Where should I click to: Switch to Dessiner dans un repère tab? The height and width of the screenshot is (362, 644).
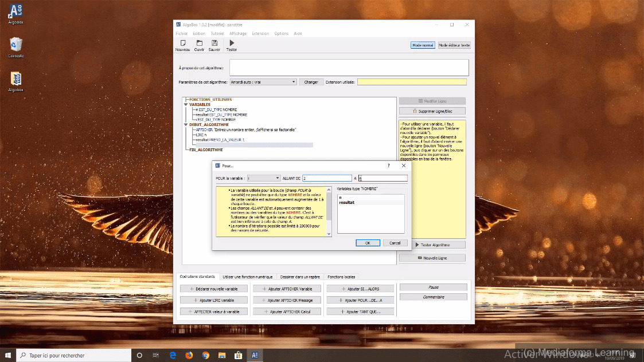tap(300, 277)
